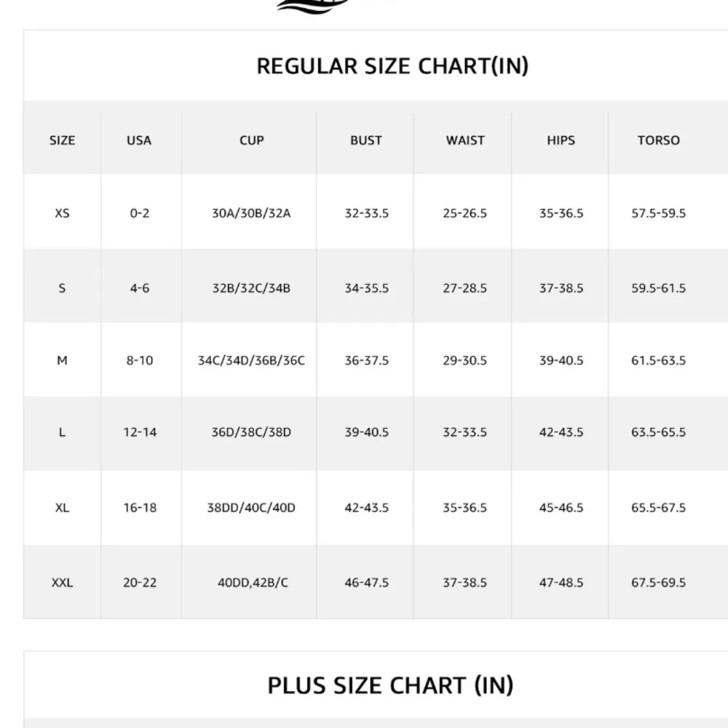Select the CUP column header
The image size is (728, 728).
252,140
